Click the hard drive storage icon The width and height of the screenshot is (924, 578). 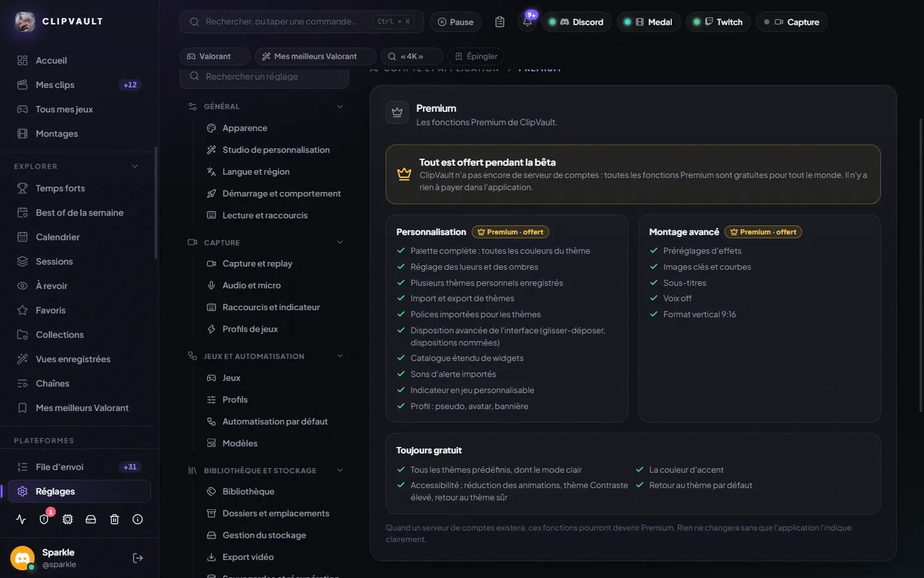click(x=91, y=520)
